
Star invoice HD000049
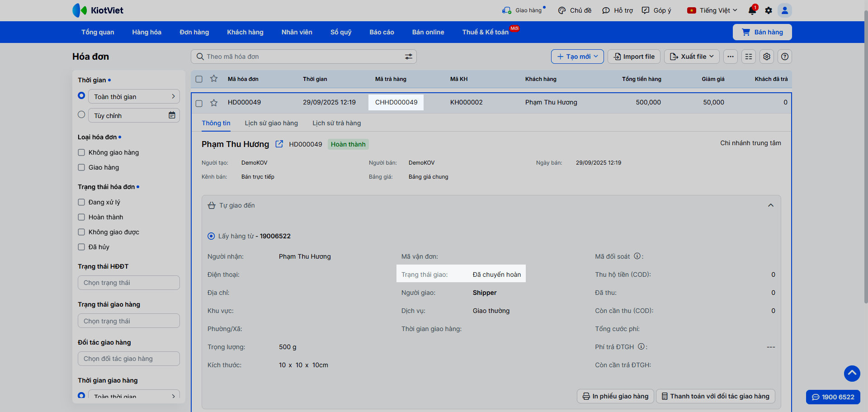[x=214, y=103]
